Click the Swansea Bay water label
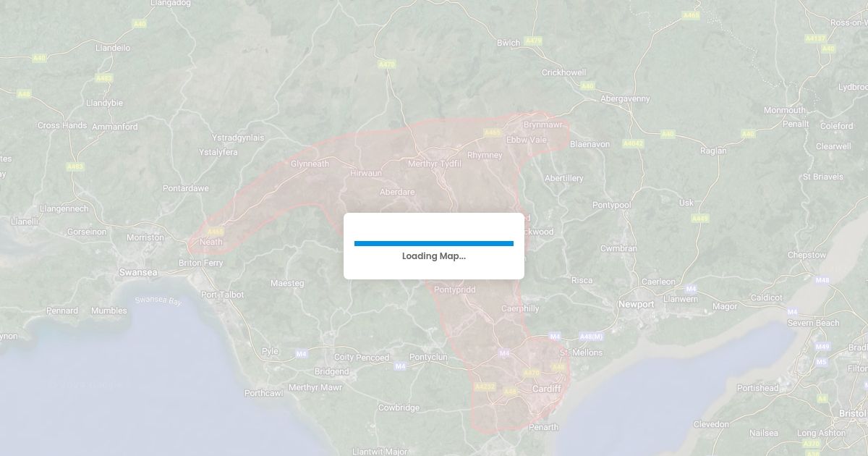 point(158,300)
